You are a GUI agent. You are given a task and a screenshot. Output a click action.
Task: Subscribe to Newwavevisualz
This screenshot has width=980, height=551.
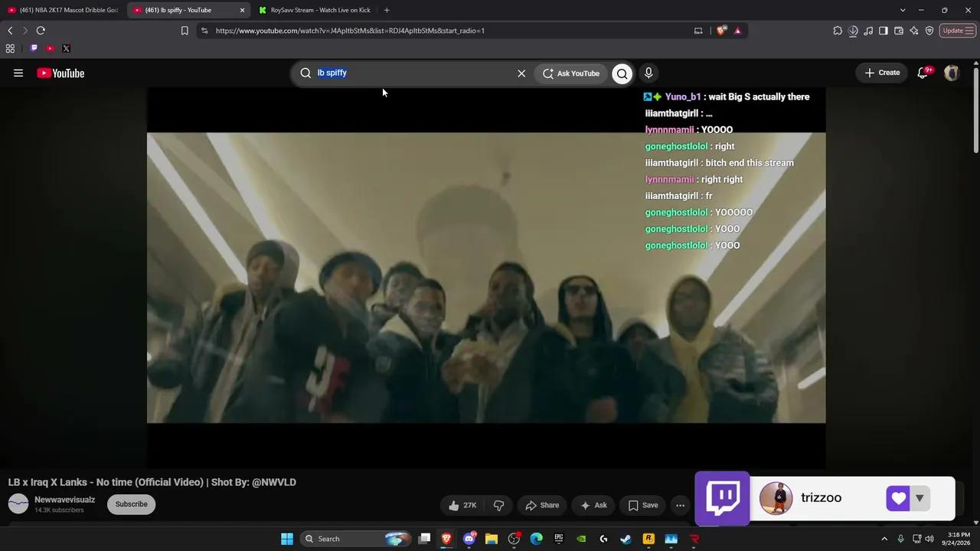click(131, 504)
